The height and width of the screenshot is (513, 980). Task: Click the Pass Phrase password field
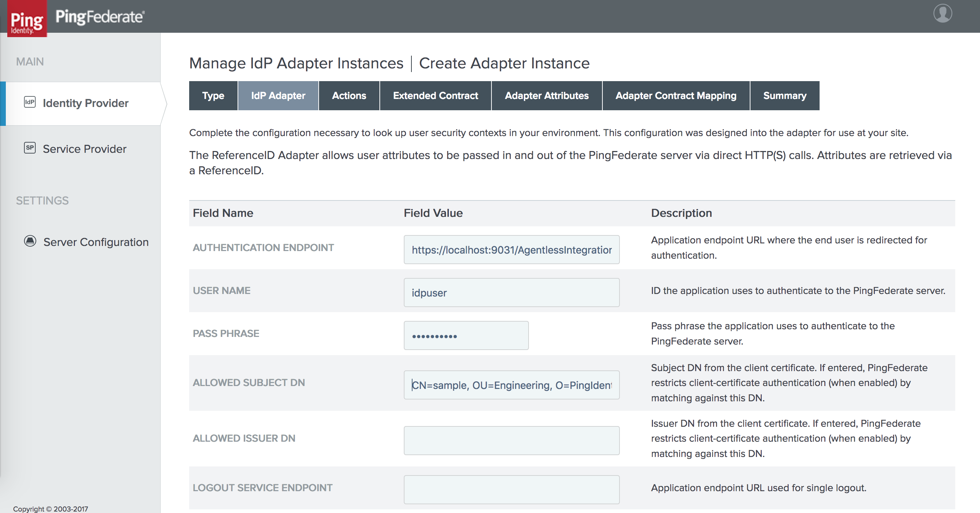[466, 336]
